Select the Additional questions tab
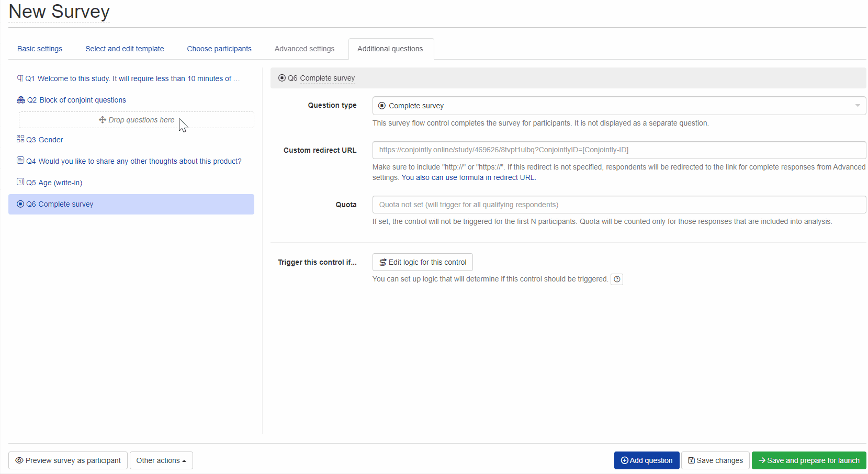 click(x=390, y=49)
